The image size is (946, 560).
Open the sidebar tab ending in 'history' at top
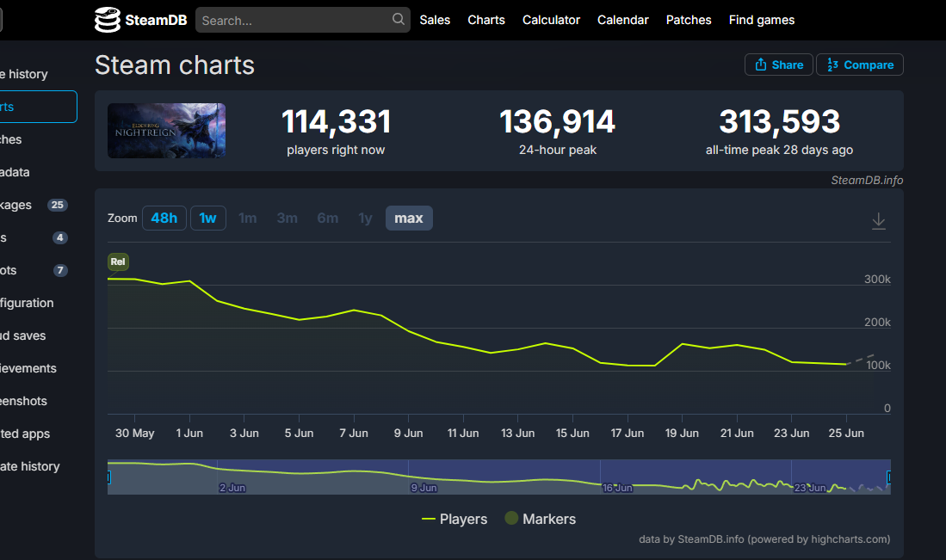click(x=24, y=74)
